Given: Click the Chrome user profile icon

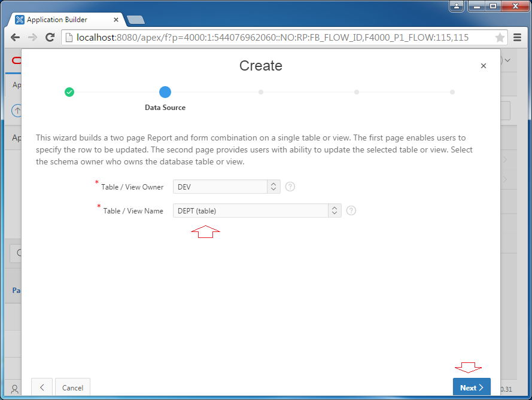Looking at the screenshot, I should coord(457,6).
